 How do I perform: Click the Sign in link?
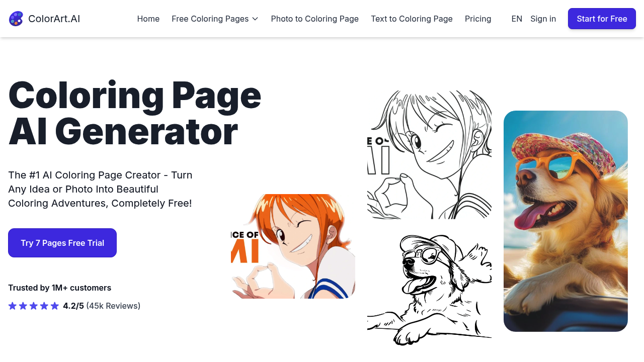(543, 19)
